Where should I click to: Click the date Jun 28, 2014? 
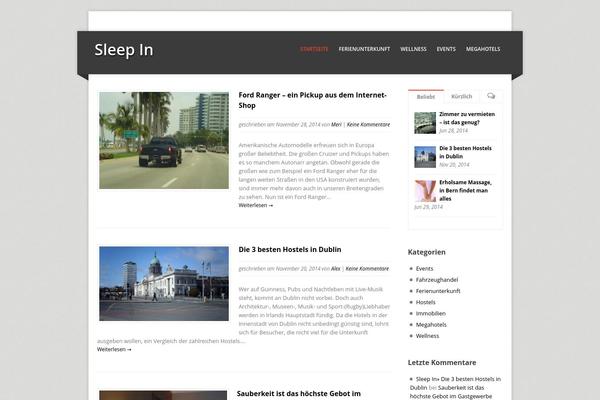(x=453, y=131)
